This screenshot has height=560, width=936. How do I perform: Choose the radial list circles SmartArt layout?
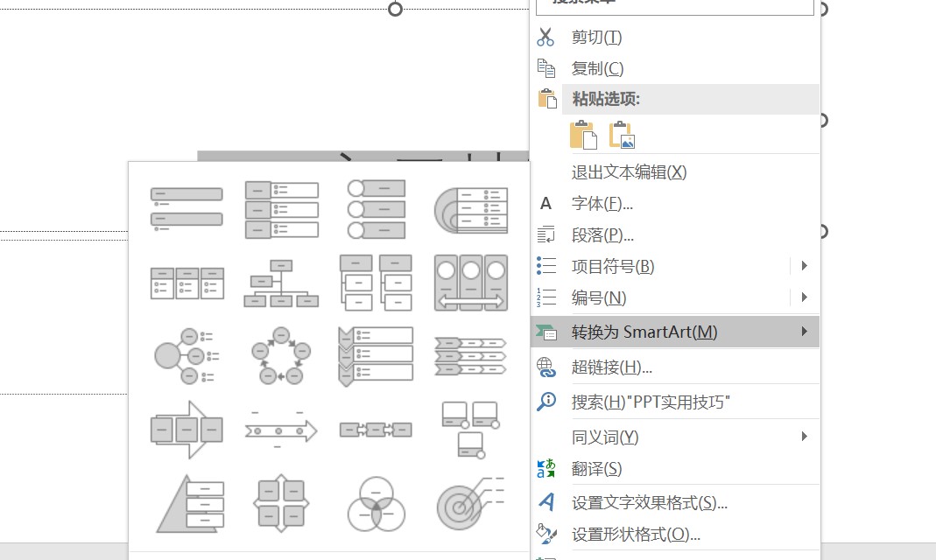186,355
